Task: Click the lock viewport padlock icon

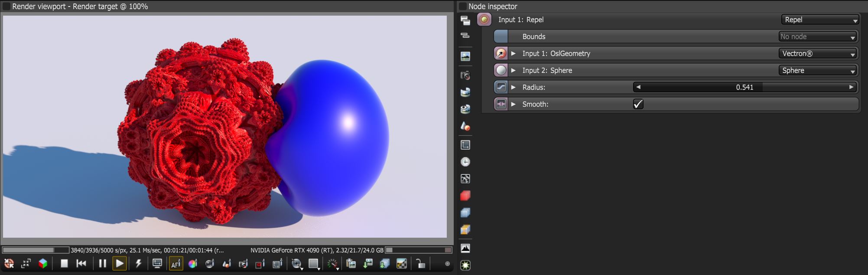Action: [420, 264]
